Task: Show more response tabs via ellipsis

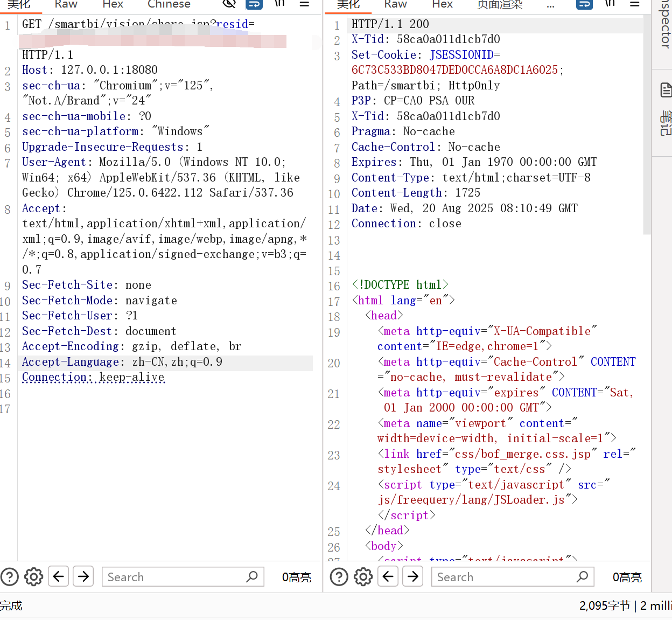Action: [550, 5]
